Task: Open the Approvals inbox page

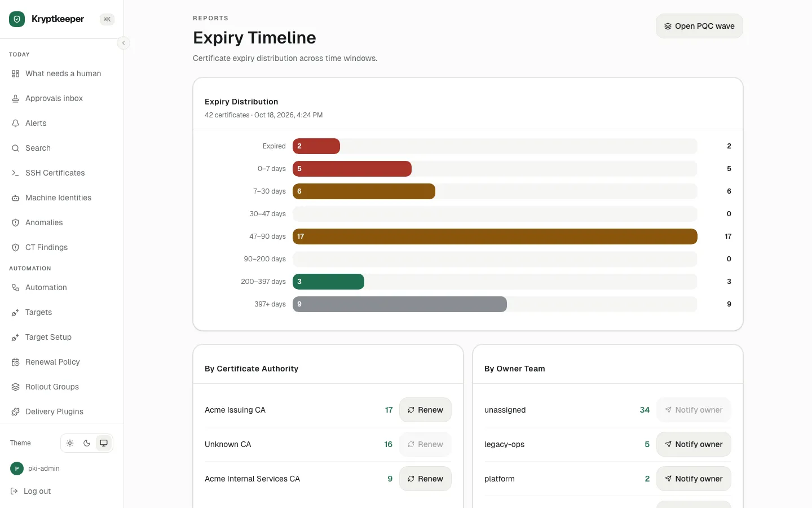Action: click(61, 99)
